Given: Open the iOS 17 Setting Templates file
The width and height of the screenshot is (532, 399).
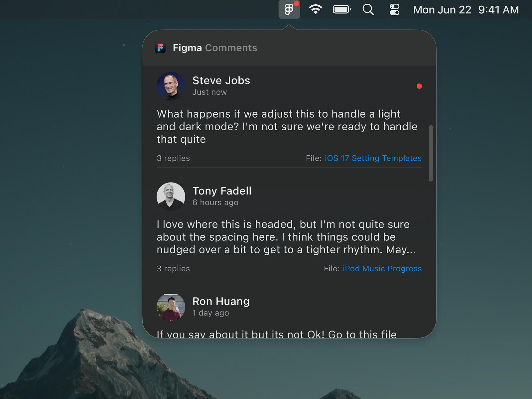Looking at the screenshot, I should (x=373, y=158).
